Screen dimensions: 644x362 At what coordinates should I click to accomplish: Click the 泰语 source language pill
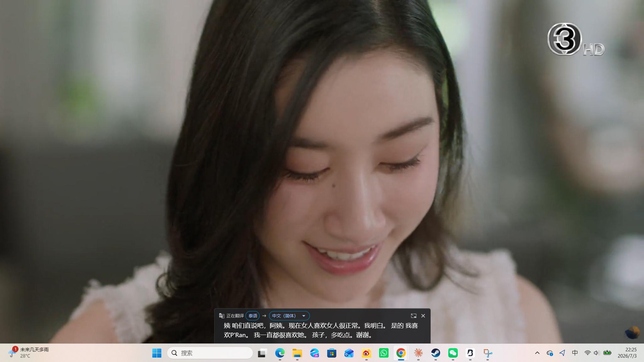[253, 316]
